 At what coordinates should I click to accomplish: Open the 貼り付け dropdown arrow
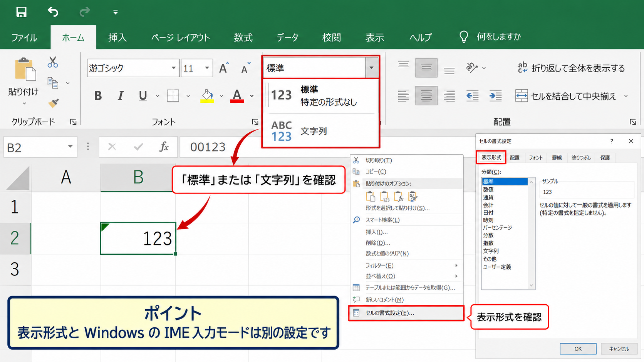[x=24, y=103]
